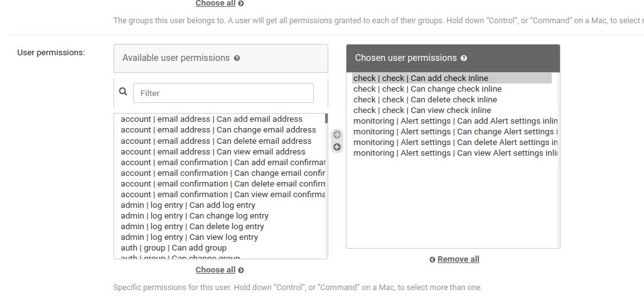Select chosen 'Can add check inline' permission
The width and height of the screenshot is (644, 297).
click(x=421, y=78)
